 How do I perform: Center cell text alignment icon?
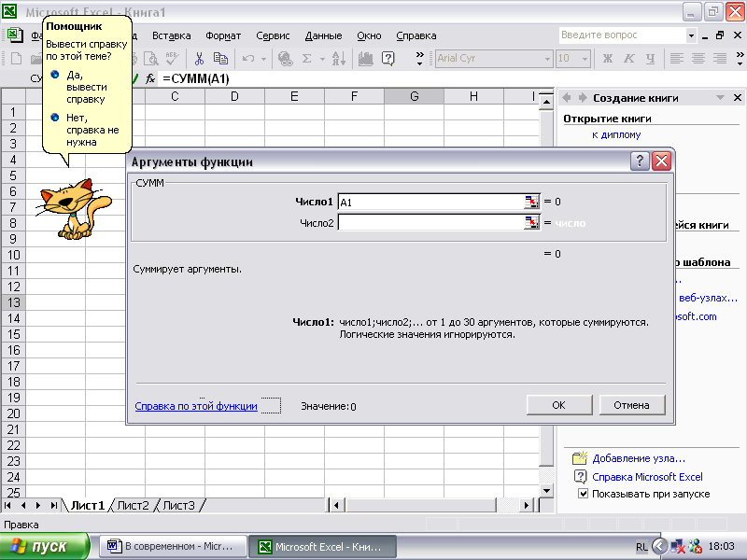click(698, 59)
